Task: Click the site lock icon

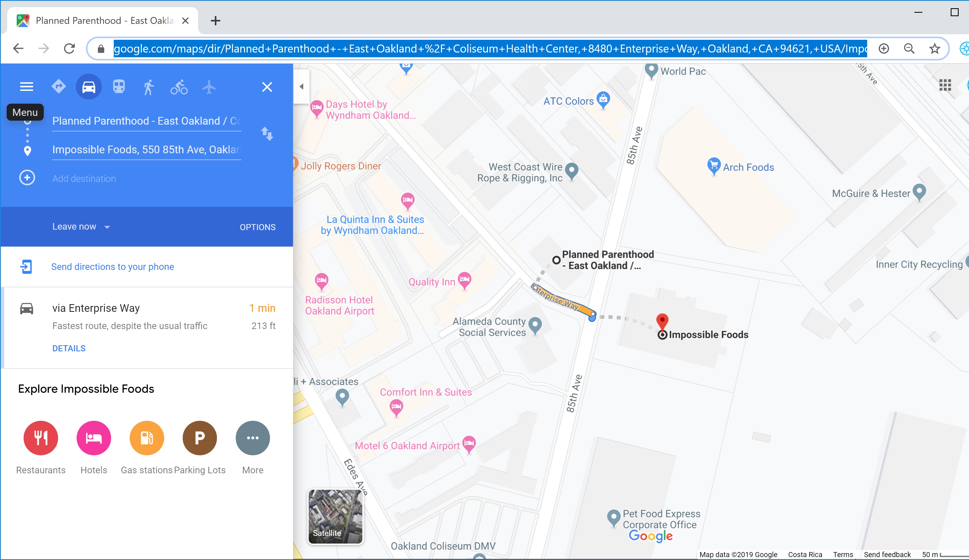Action: click(101, 49)
